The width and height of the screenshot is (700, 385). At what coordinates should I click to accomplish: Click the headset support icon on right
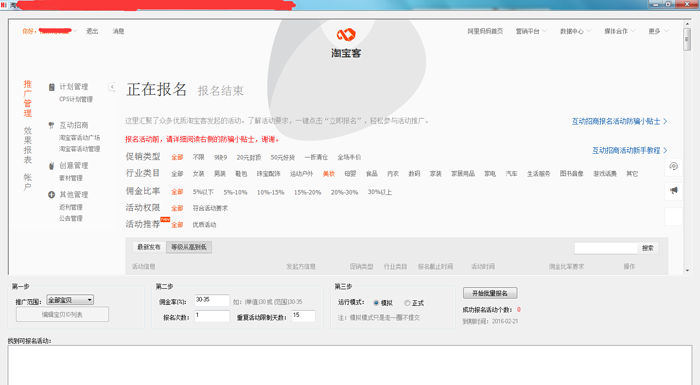(674, 166)
